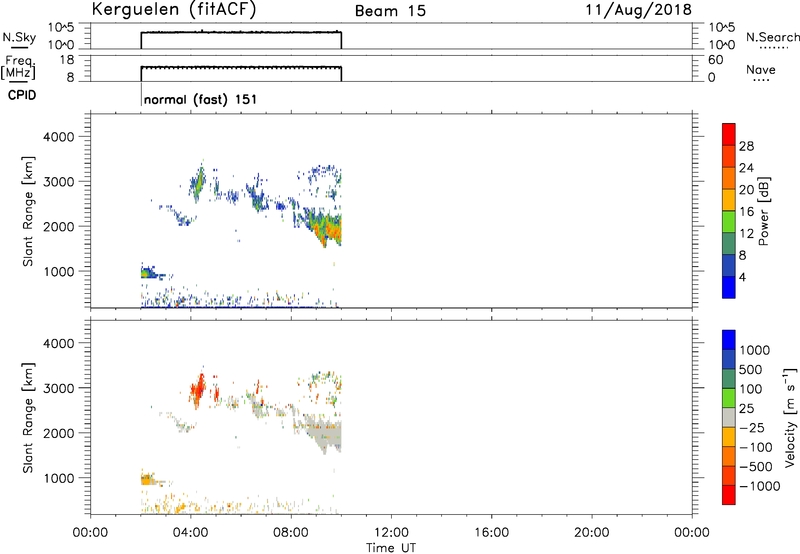The width and height of the screenshot is (800, 554).
Task: Click the '60' Nave axis value
Action: point(715,60)
